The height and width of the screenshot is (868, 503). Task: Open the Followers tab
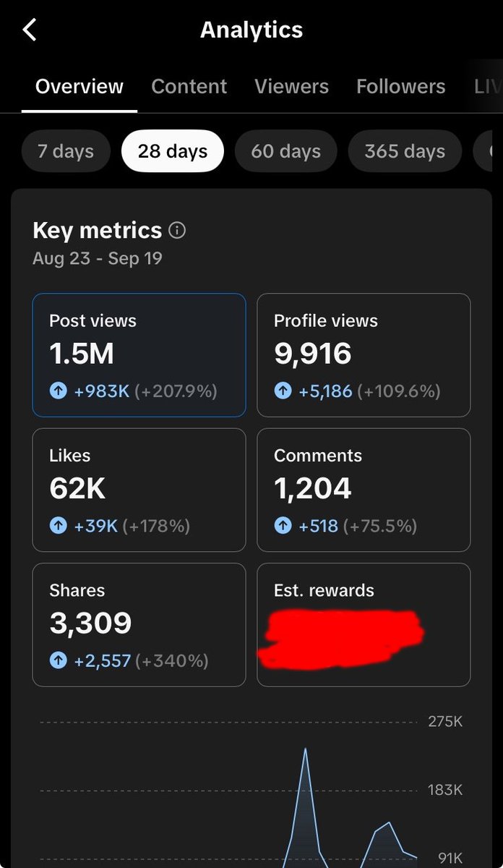click(x=400, y=87)
